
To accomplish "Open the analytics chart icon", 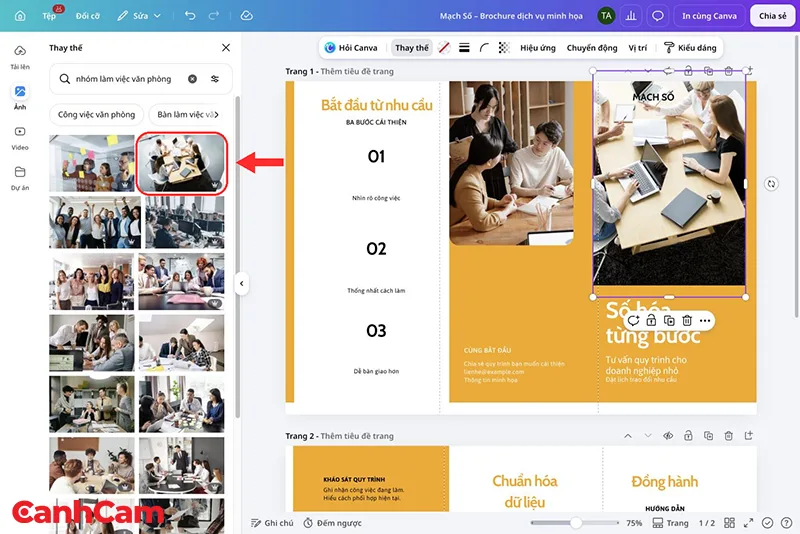I will (x=631, y=16).
